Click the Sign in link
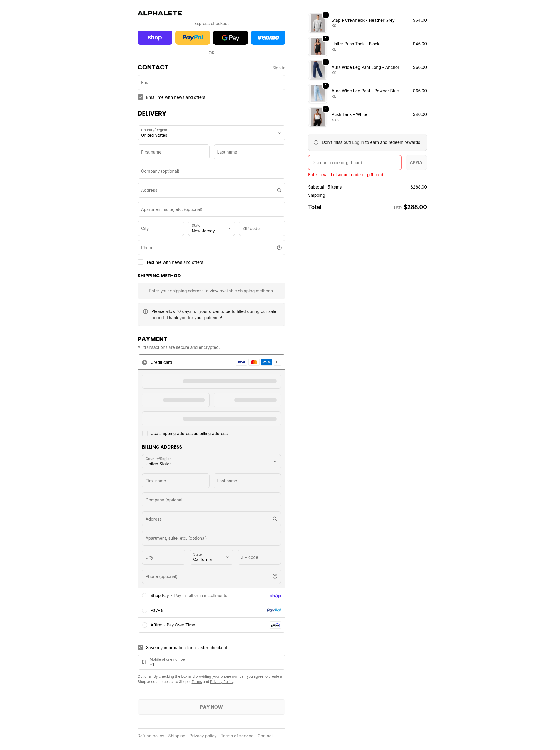Image resolution: width=560 pixels, height=750 pixels. [x=278, y=68]
